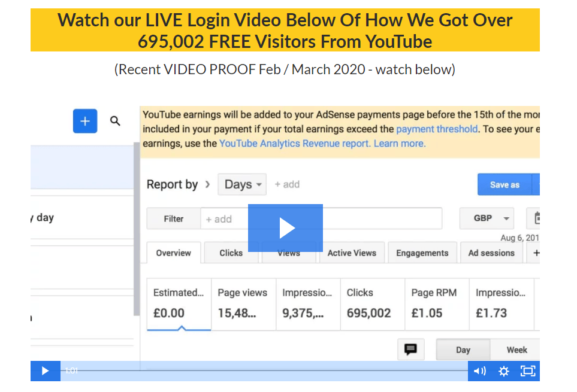Open the feedback speech bubble icon
This screenshot has height=392, width=577.
click(410, 349)
